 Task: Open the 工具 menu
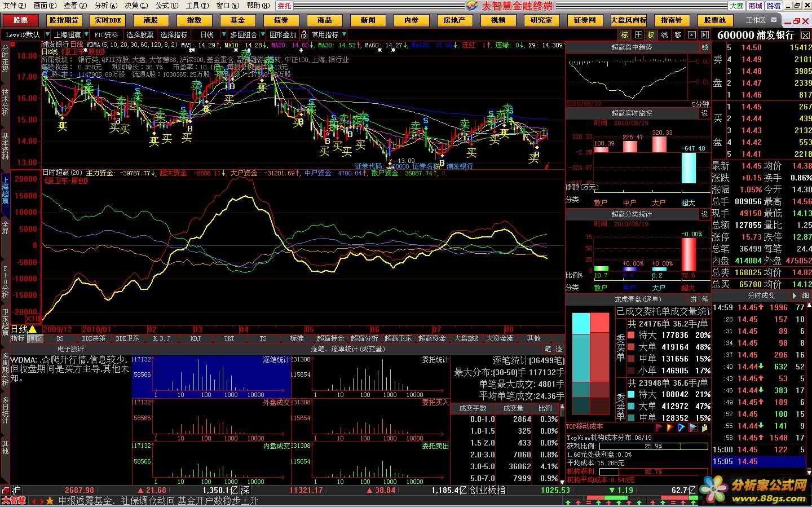(x=197, y=6)
